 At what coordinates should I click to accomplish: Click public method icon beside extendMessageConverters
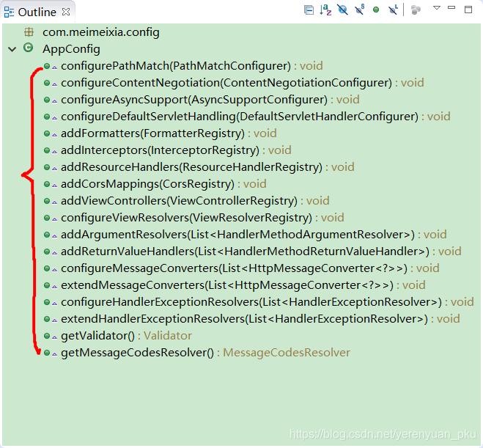point(47,285)
